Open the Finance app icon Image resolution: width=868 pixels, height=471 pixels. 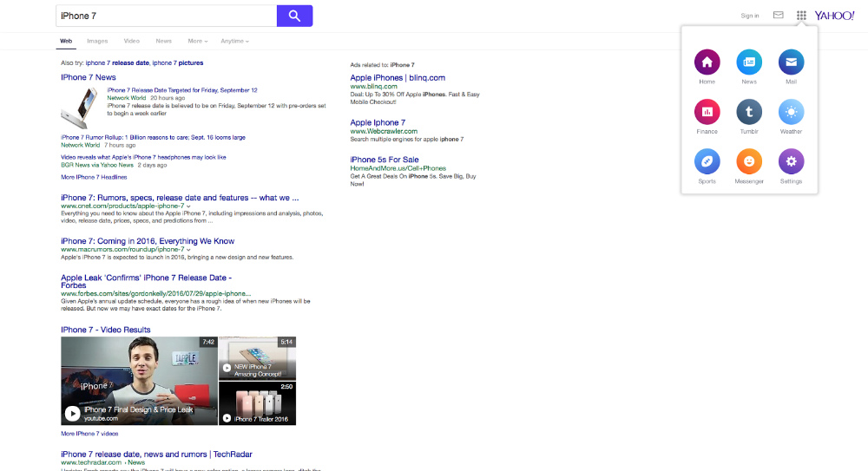click(707, 112)
